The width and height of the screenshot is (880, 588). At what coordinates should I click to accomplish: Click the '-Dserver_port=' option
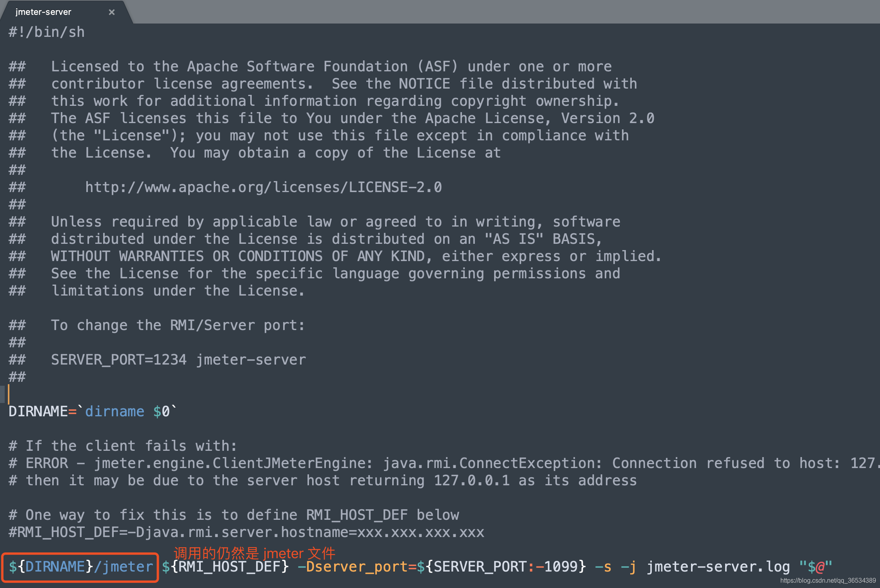click(357, 567)
